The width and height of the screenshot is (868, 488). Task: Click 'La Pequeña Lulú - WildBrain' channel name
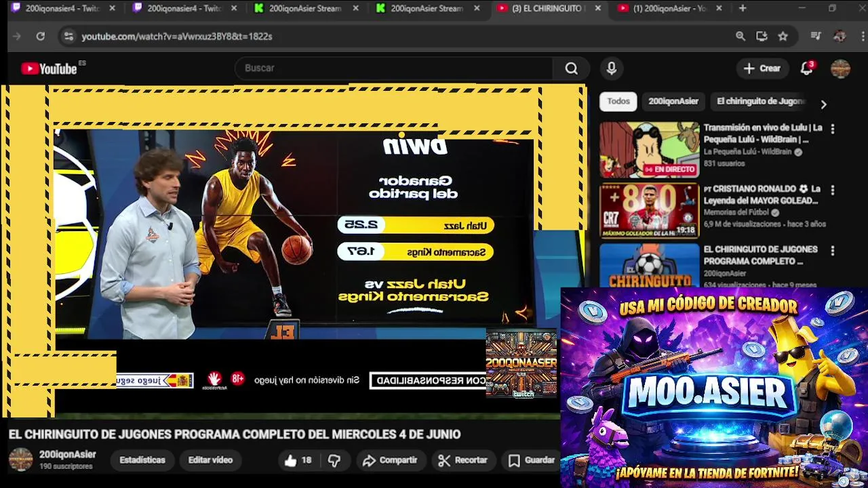747,152
